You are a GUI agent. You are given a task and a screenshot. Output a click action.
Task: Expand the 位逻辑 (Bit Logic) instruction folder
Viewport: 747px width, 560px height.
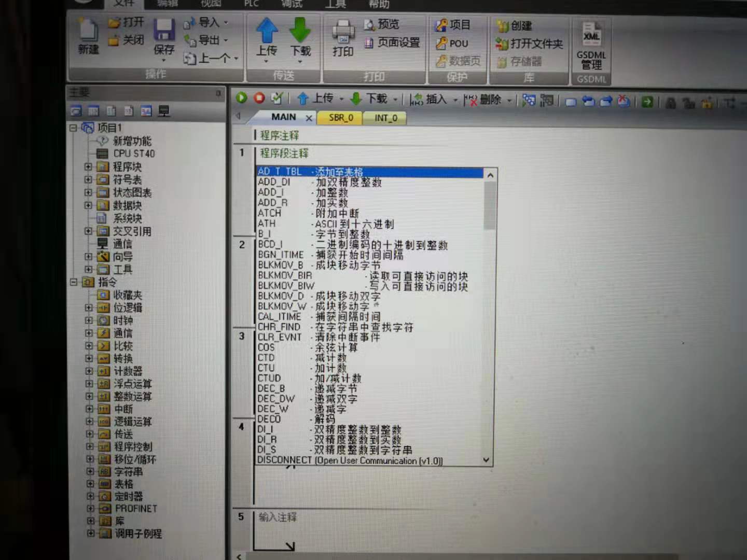pos(89,307)
